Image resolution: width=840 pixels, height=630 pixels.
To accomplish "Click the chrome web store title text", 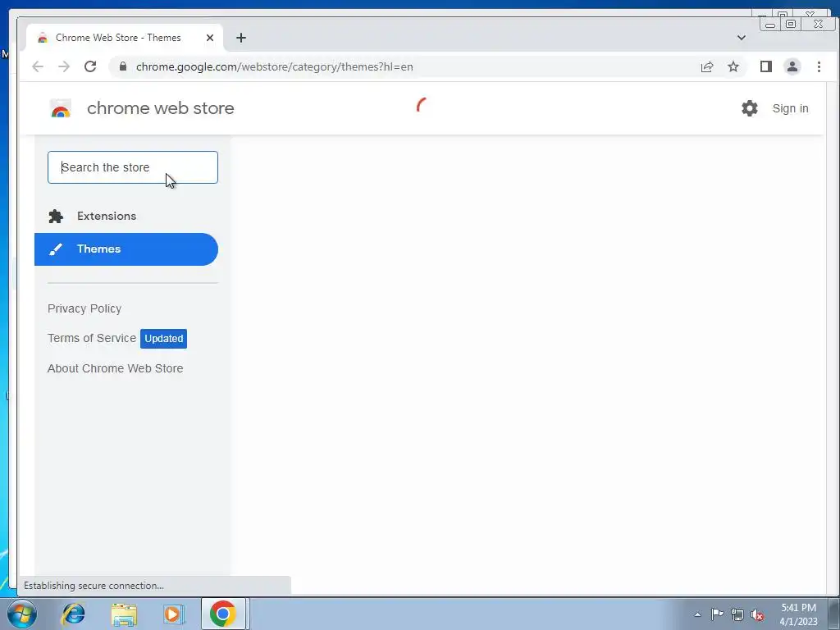I will point(160,108).
